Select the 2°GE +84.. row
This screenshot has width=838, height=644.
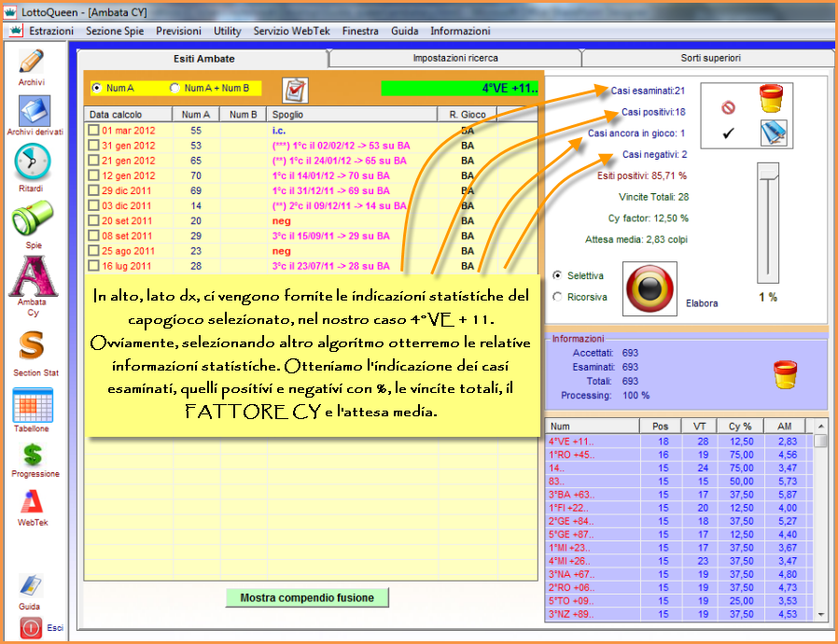click(679, 521)
